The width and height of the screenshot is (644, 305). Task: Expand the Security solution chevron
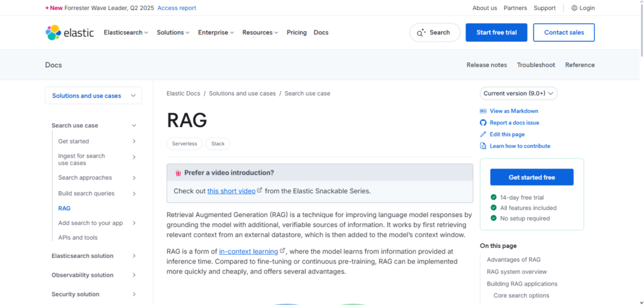(134, 294)
